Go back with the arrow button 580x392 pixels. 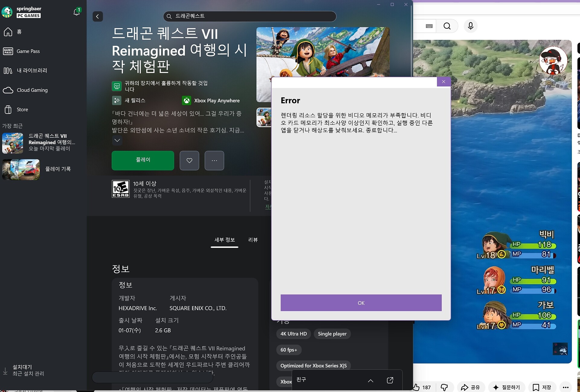tap(98, 16)
